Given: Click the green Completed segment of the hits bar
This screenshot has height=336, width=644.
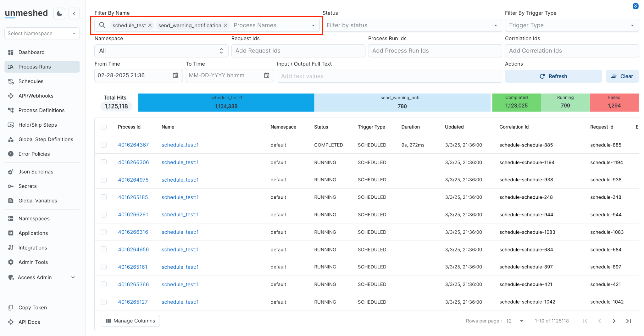Looking at the screenshot, I should click(516, 102).
